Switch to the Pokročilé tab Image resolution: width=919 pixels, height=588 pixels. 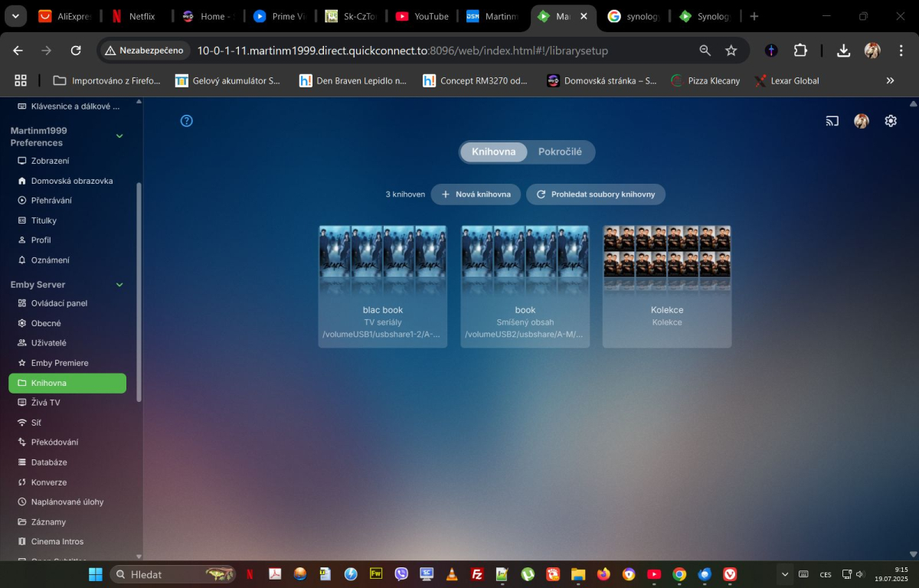tap(561, 152)
